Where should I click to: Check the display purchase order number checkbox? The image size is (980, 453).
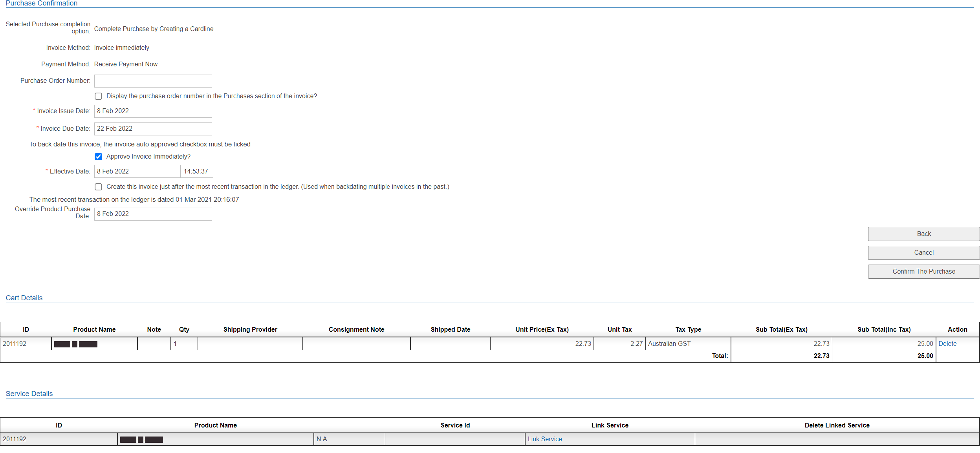pyautogui.click(x=99, y=96)
